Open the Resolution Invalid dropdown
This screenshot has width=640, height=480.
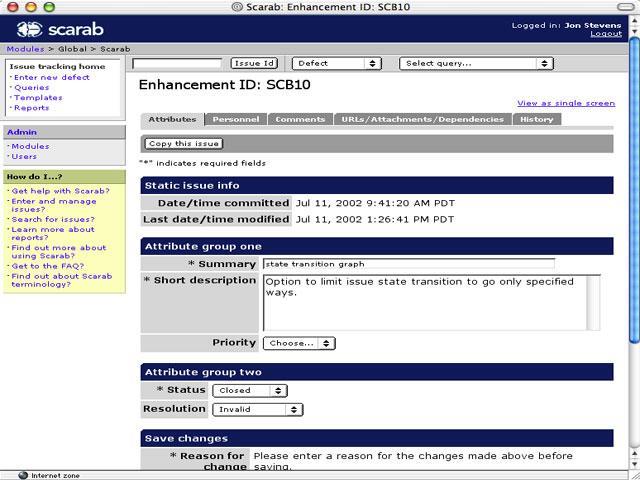[257, 409]
